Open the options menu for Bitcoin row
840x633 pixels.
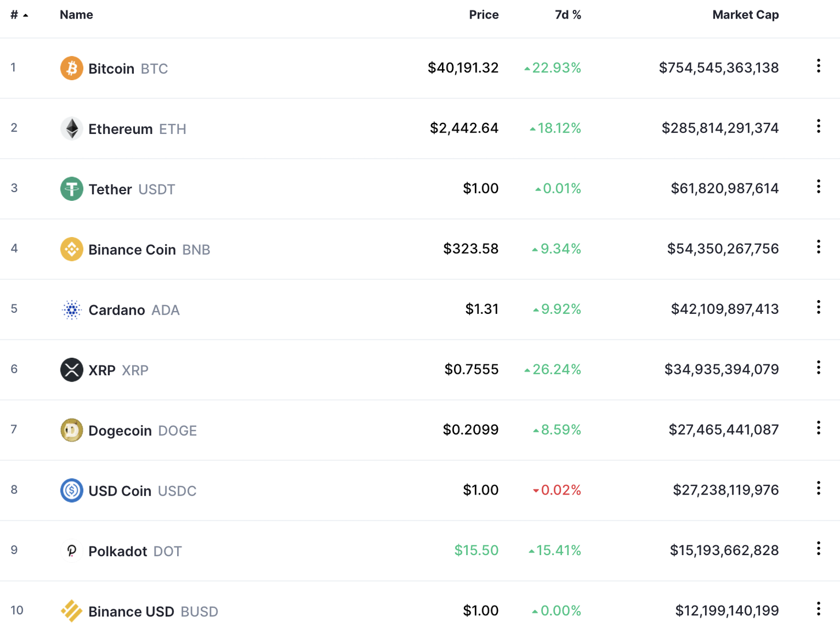[x=818, y=66]
